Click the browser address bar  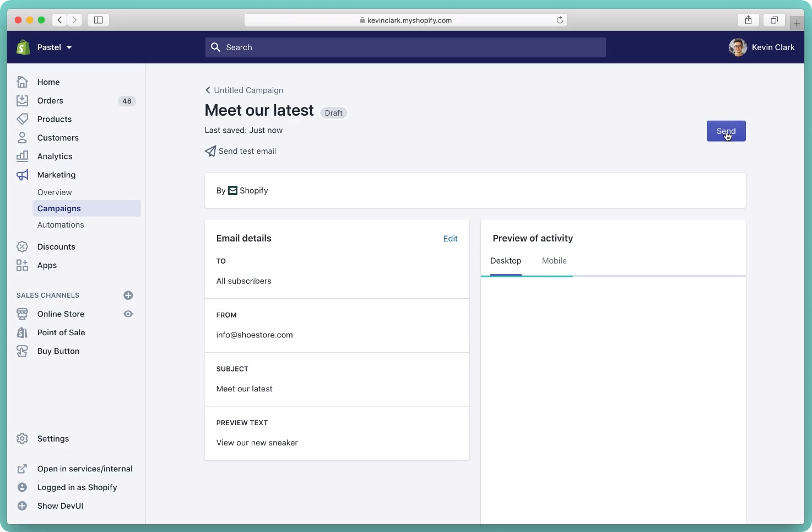click(405, 20)
